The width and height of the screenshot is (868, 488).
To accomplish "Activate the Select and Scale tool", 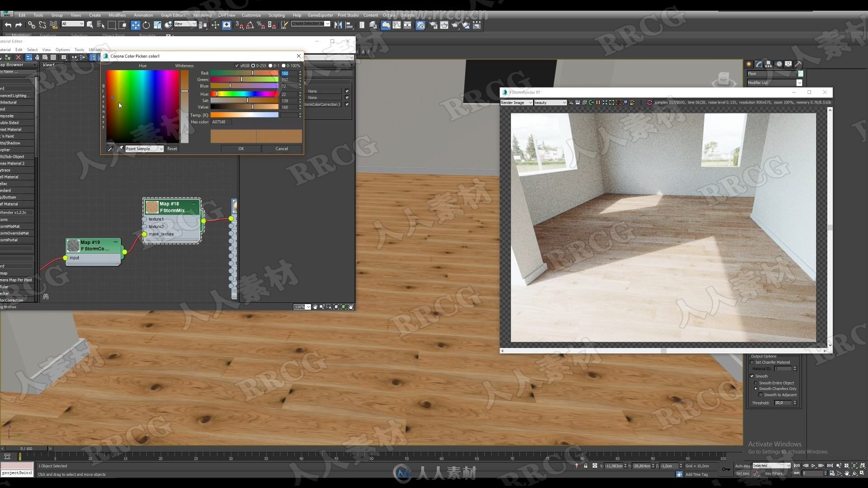I will click(x=157, y=25).
